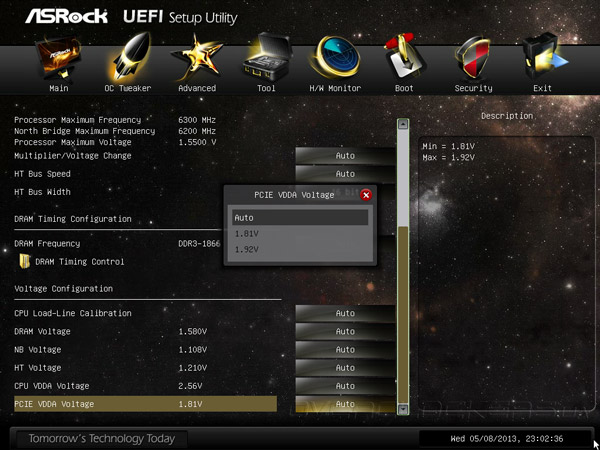Screen dimensions: 600x450
Task: Open the Main monitor icon
Action: click(58, 57)
